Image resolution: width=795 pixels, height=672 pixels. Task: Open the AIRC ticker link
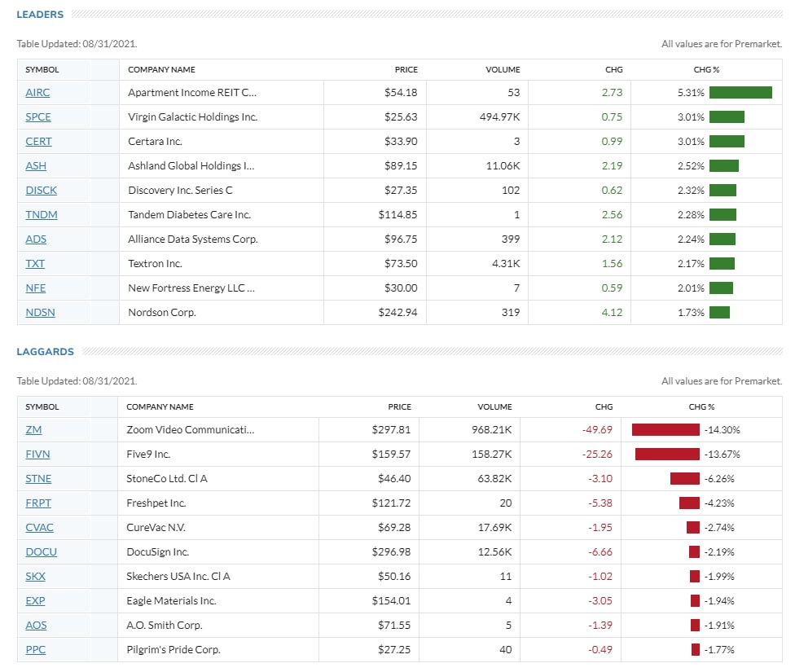[x=37, y=92]
